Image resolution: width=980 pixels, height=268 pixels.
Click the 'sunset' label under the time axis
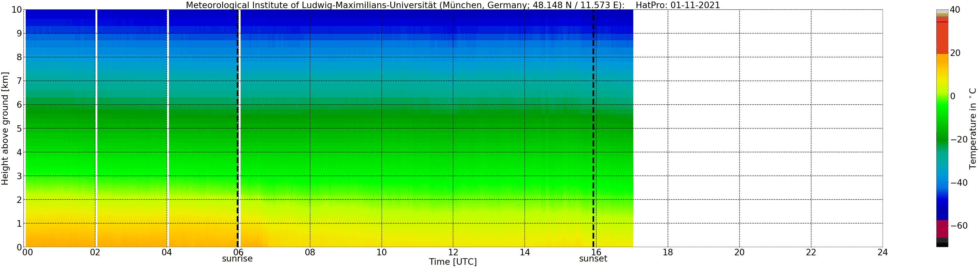coord(593,259)
